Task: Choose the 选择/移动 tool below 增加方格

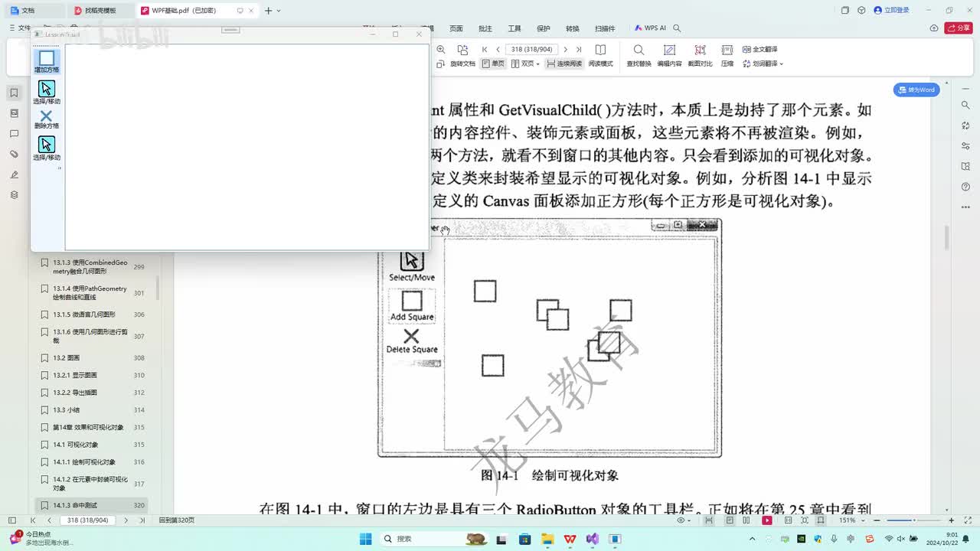Action: (x=47, y=93)
